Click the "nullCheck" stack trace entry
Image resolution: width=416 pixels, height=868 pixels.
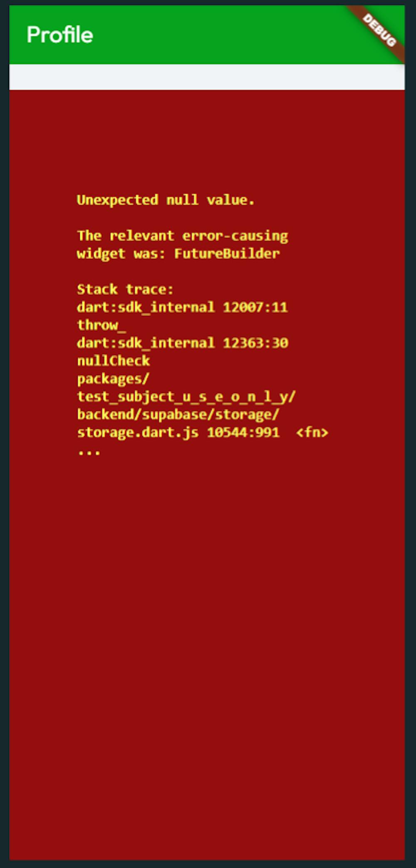[113, 361]
